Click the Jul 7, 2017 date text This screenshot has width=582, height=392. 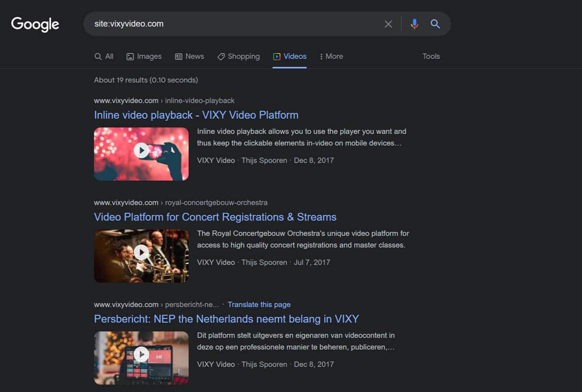312,262
